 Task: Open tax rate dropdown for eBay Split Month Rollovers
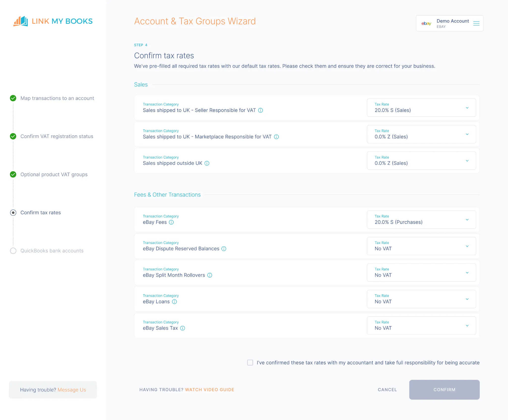coord(421,273)
